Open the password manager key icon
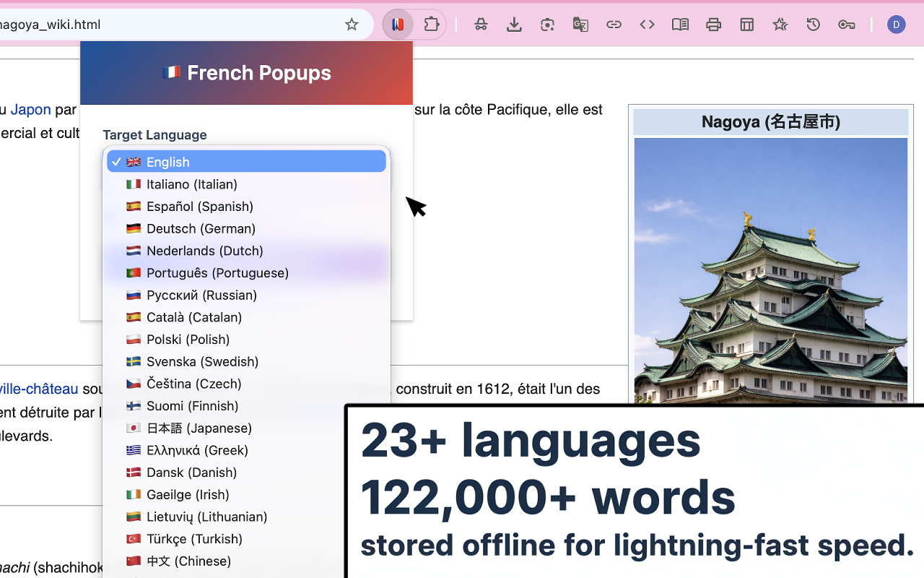This screenshot has height=578, width=924. coord(846,25)
